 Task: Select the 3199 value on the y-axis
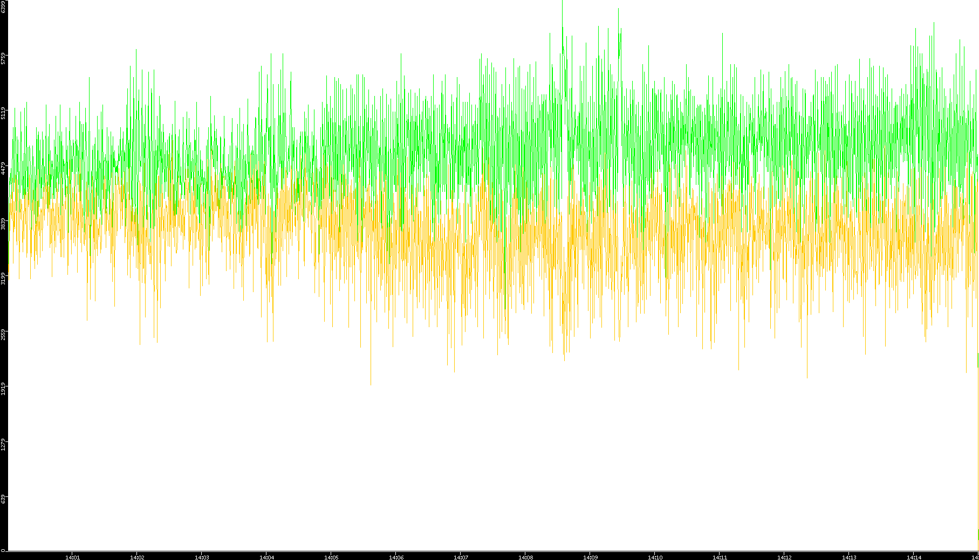click(x=3, y=279)
